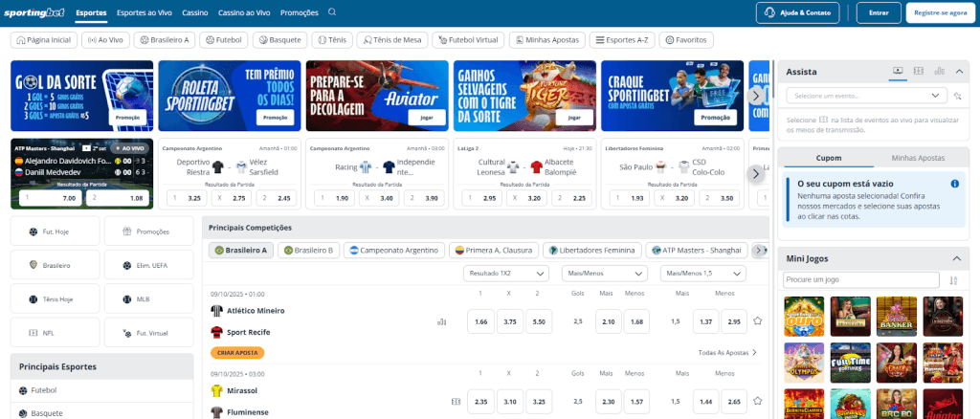This screenshot has height=419, width=980.
Task: Open stats icon for Mirassol match
Action: point(456,402)
